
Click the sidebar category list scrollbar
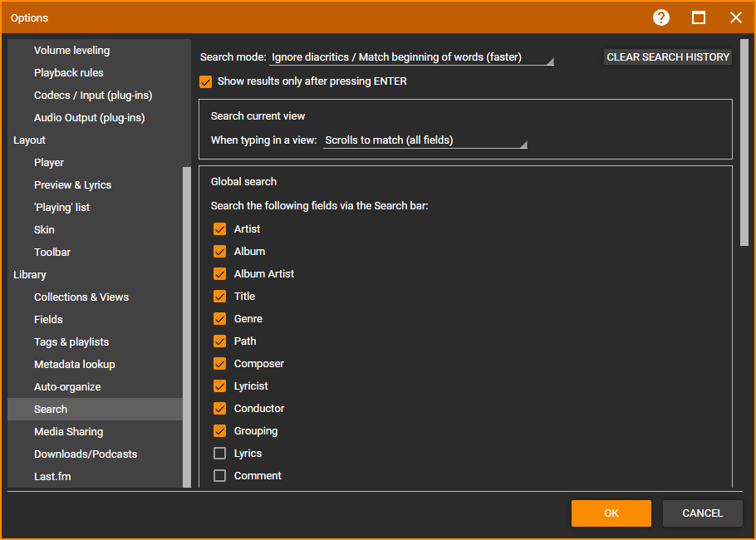pyautogui.click(x=186, y=324)
